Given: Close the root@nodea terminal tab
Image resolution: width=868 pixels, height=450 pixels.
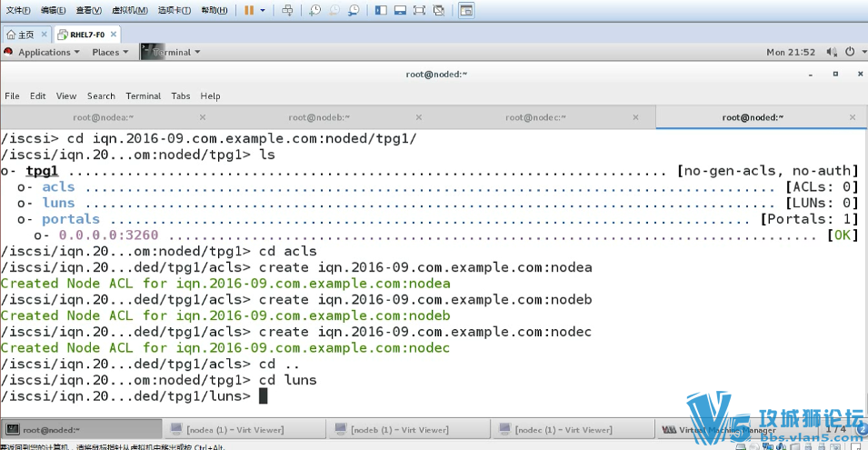Looking at the screenshot, I should click(x=203, y=117).
